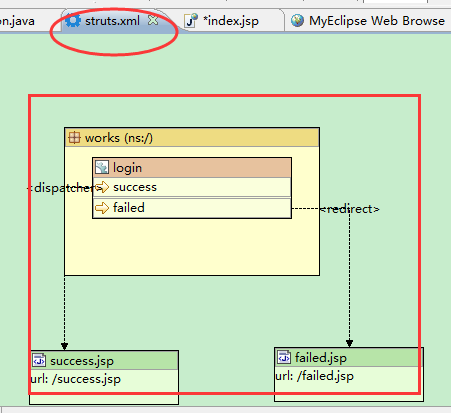Click the package grid icon beside works
This screenshot has height=413, width=451.
(74, 137)
